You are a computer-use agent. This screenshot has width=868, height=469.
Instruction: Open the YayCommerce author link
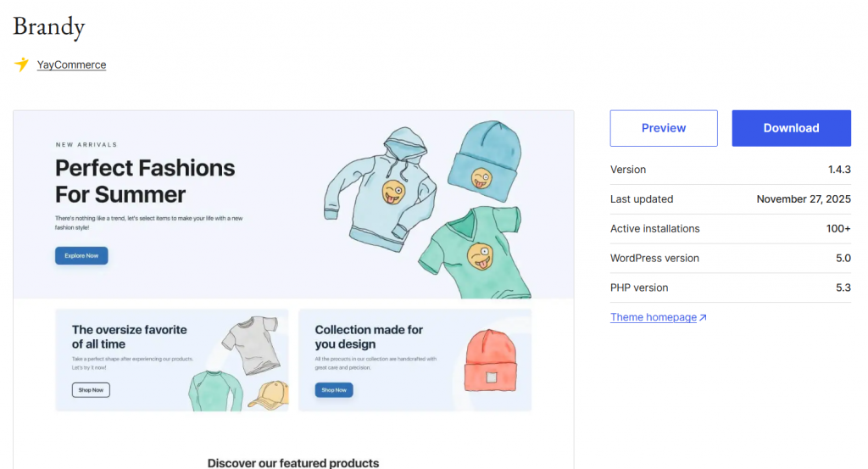click(x=71, y=64)
